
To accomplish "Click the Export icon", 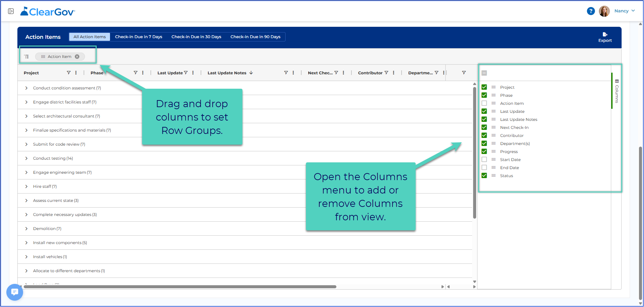I will pyautogui.click(x=605, y=34).
